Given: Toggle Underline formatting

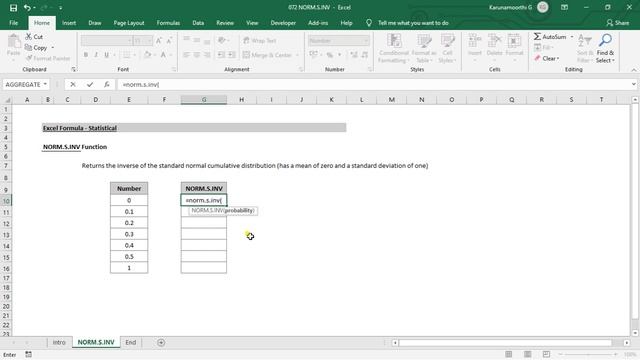Looking at the screenshot, I should click(x=107, y=55).
